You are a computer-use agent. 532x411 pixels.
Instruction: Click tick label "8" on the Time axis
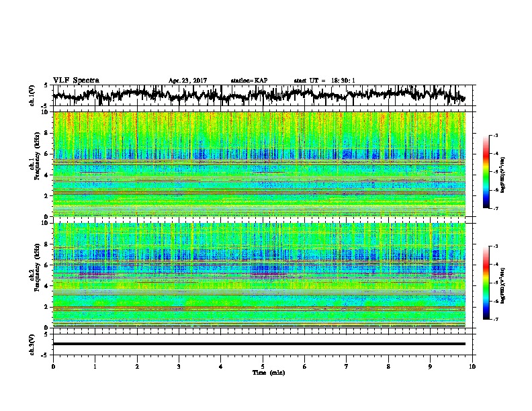388,367
